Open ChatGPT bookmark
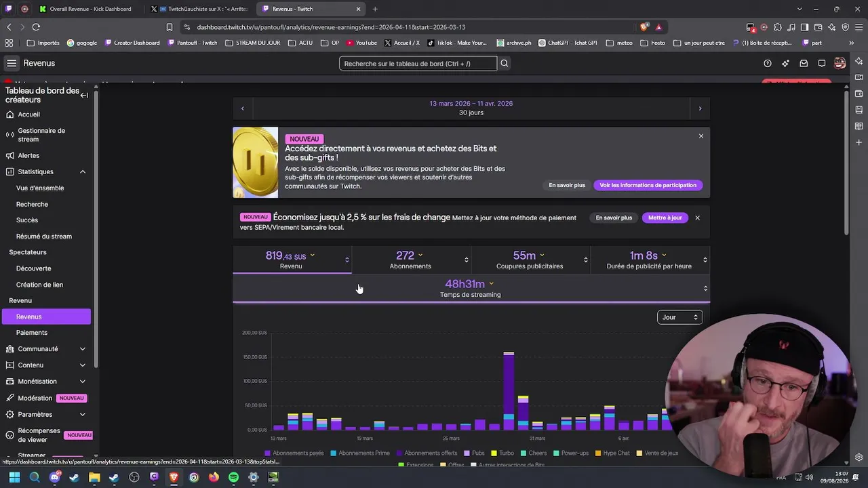The width and height of the screenshot is (868, 488). tap(568, 43)
